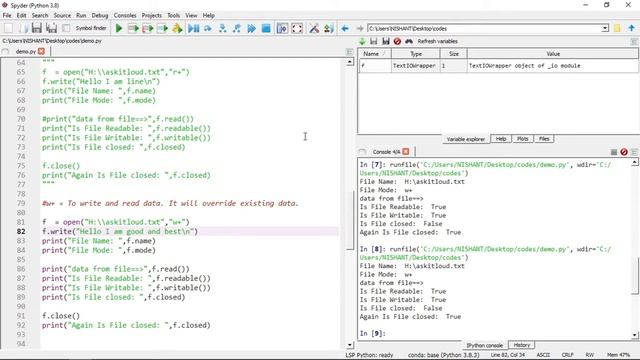Screen dimensions: 640x360
Task: Switch to the Plots tab
Action: (522, 139)
